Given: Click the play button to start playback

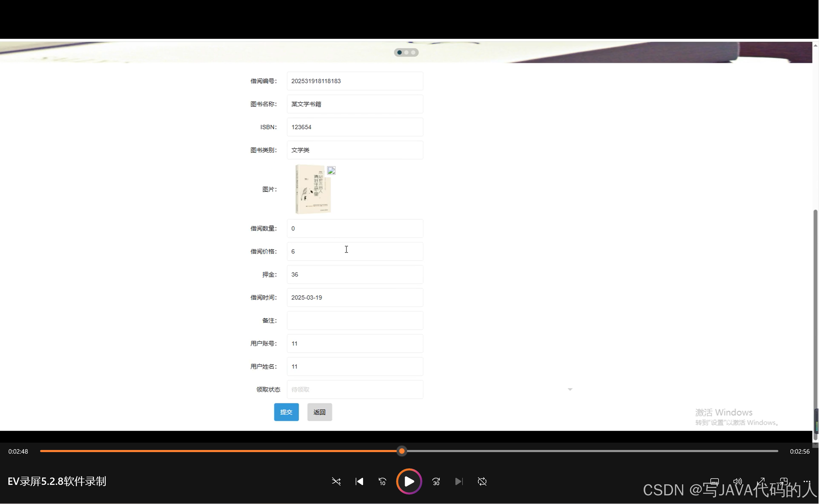Looking at the screenshot, I should tap(408, 481).
